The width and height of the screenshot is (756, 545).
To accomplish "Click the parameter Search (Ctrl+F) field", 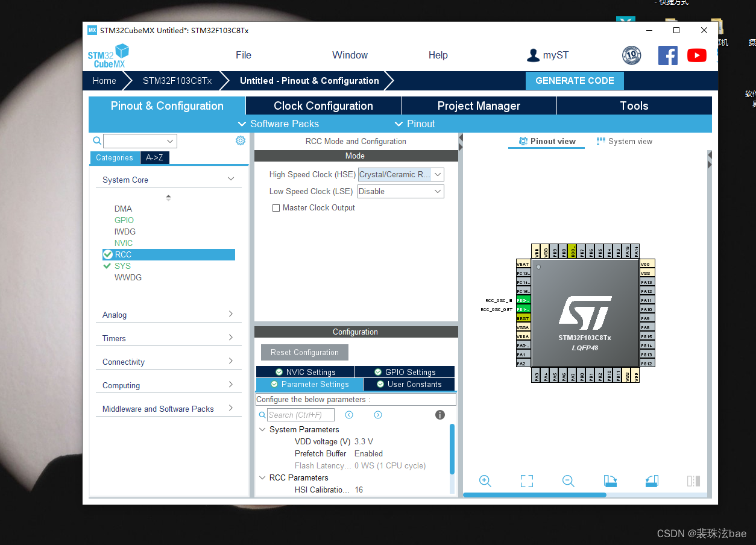I will coord(300,415).
